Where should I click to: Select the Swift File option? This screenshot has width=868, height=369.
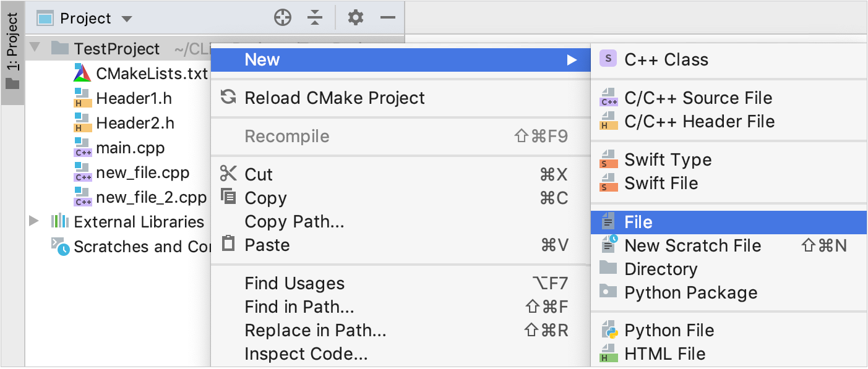pyautogui.click(x=660, y=183)
